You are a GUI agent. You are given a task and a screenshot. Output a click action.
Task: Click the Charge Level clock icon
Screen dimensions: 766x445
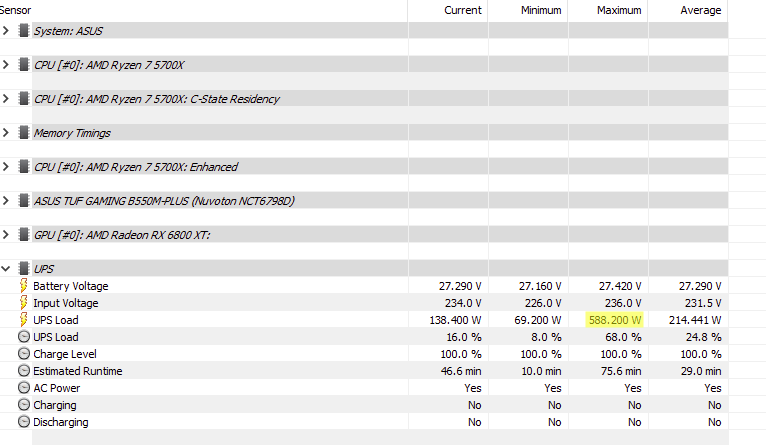tap(23, 354)
